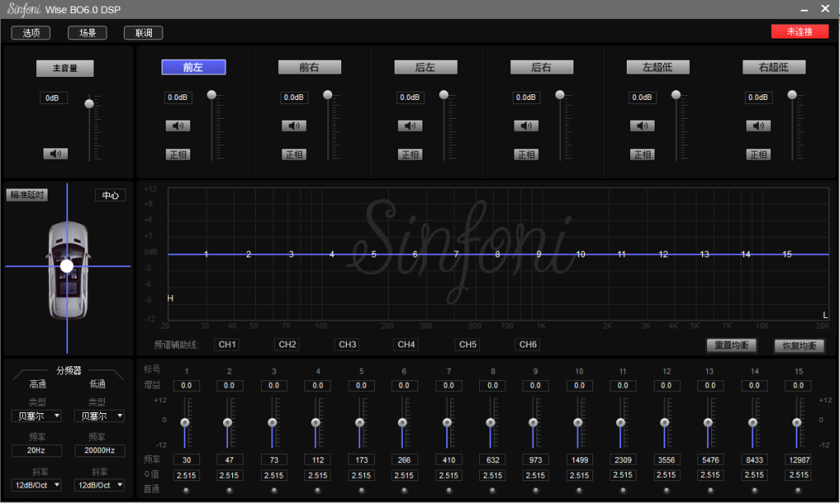Open low-pass slope dropdown 12dB/Oct
This screenshot has height=504, width=840.
point(99,485)
